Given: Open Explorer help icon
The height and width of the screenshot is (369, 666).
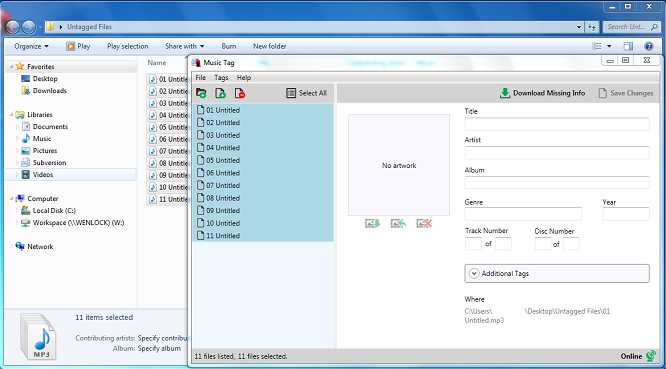Looking at the screenshot, I should [649, 46].
